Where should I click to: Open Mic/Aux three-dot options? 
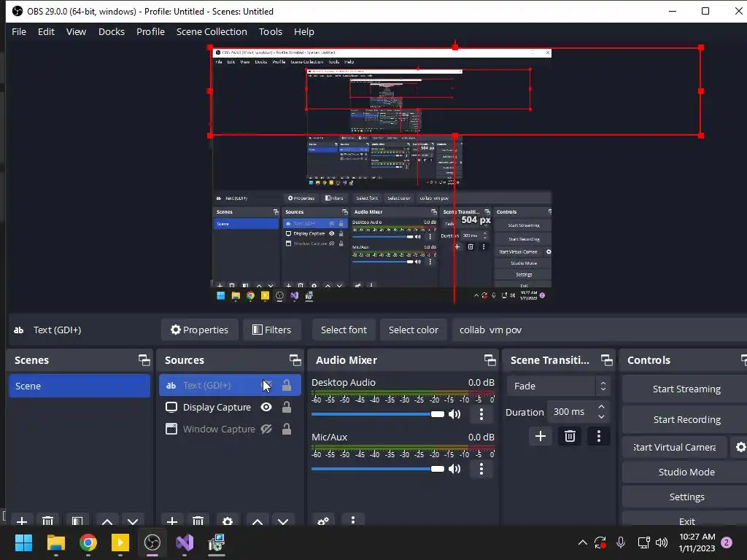click(481, 469)
